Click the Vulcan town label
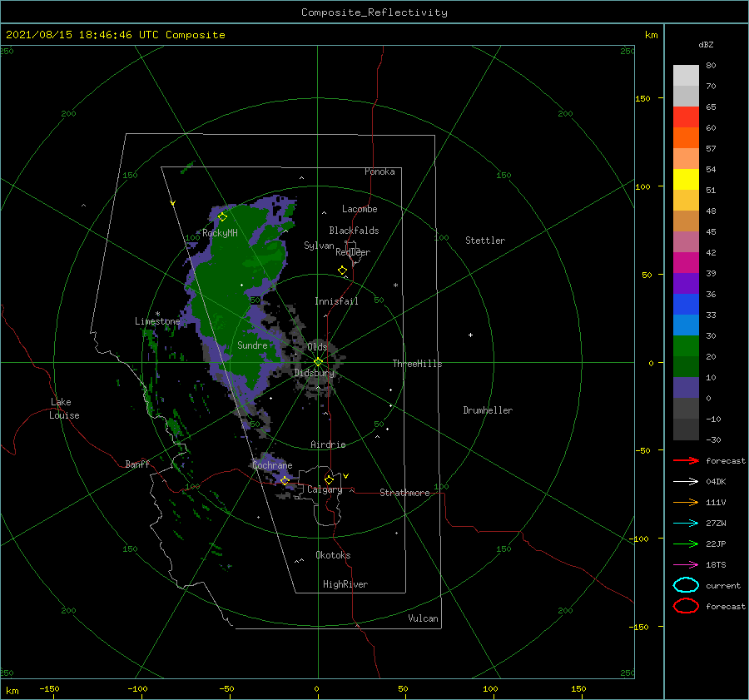 [423, 618]
